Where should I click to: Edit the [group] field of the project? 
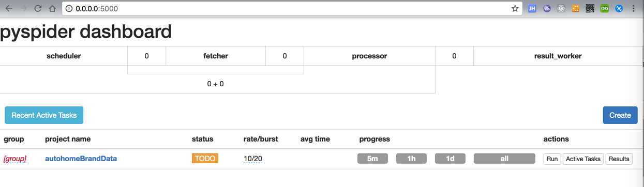click(15, 159)
